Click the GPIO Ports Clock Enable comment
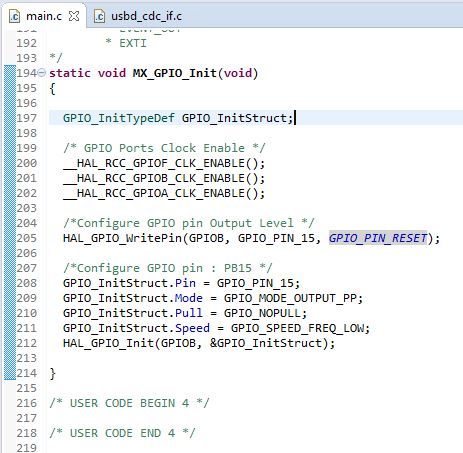 pyautogui.click(x=164, y=148)
